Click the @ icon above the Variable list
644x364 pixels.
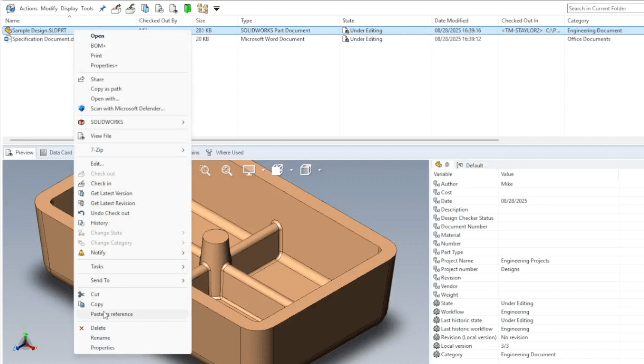447,165
